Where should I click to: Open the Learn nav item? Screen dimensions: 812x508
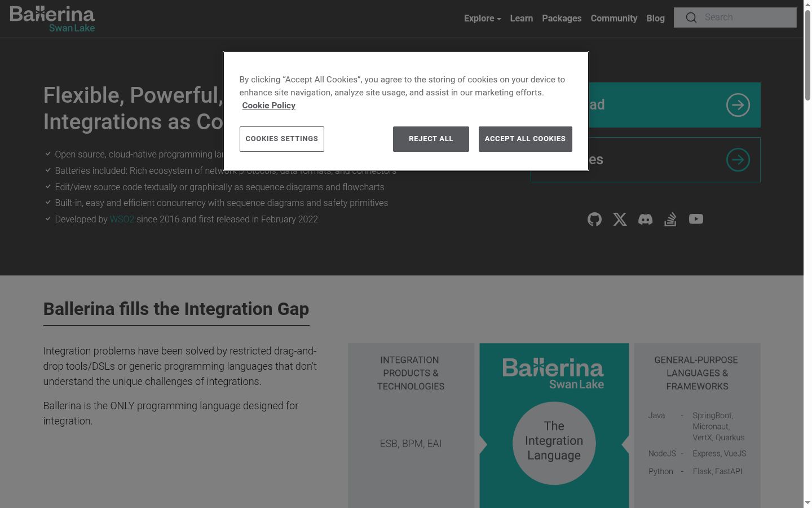521,18
